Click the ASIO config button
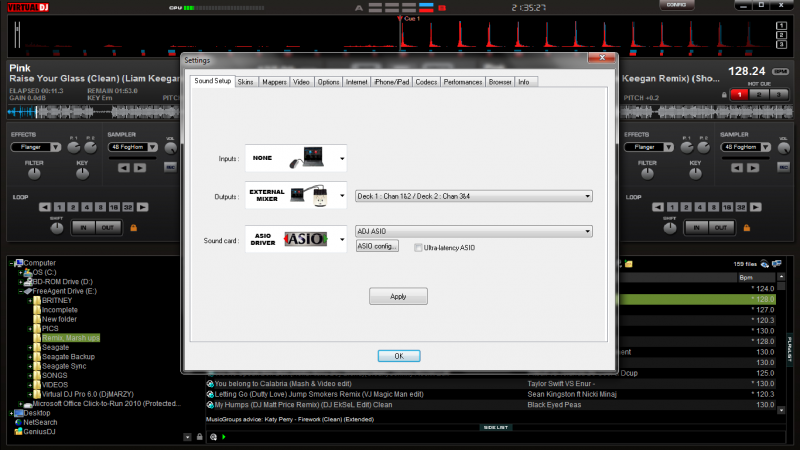This screenshot has height=450, width=800. [378, 246]
